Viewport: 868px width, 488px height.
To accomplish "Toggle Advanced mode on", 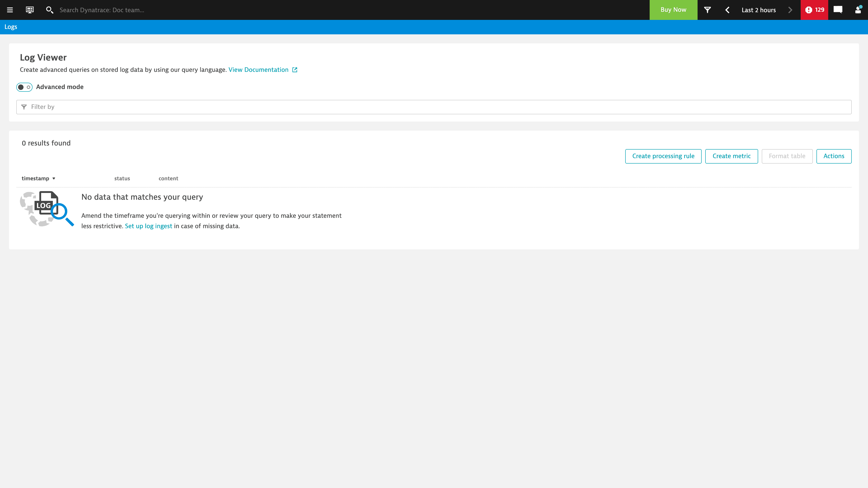I will point(24,87).
